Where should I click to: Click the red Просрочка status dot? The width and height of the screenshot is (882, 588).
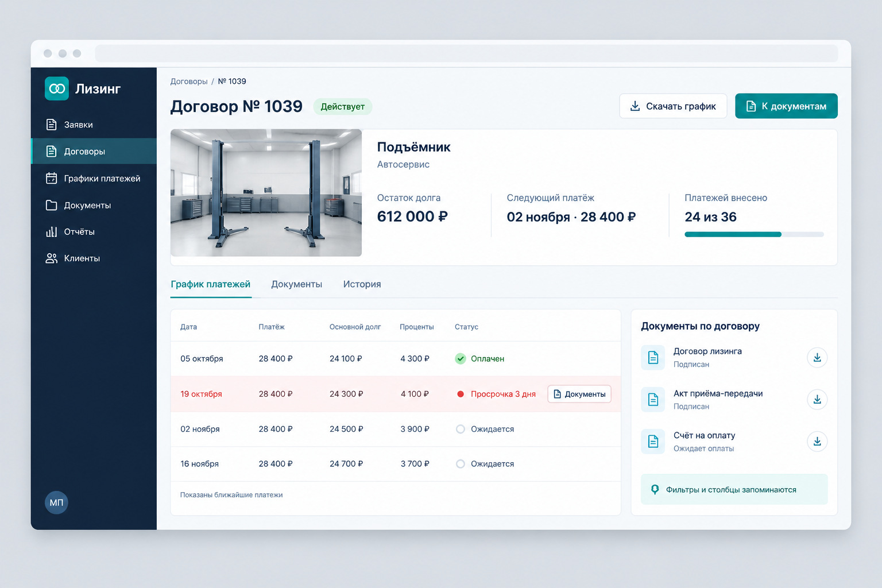[x=461, y=394]
